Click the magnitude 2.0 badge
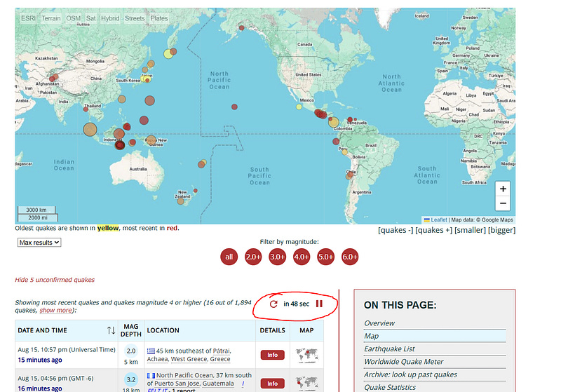This screenshot has width=561, height=392. [131, 351]
